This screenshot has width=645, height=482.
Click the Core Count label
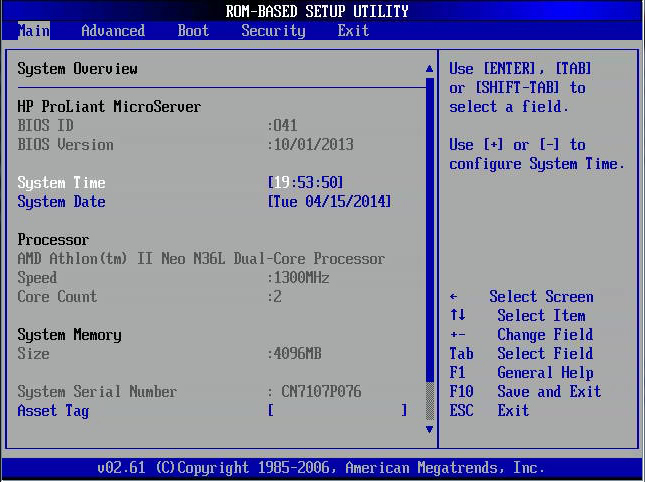[x=57, y=297]
